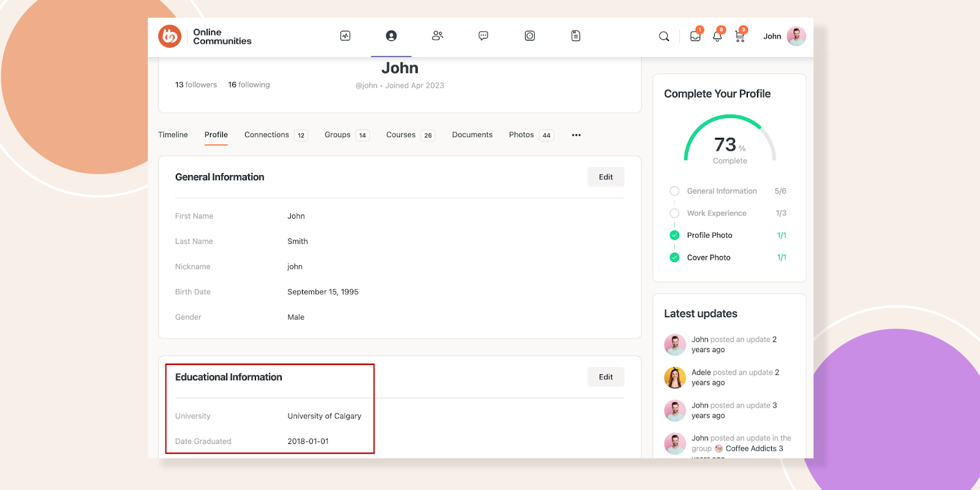Open the documents icon in top navigation
The height and width of the screenshot is (490, 980).
click(x=576, y=36)
